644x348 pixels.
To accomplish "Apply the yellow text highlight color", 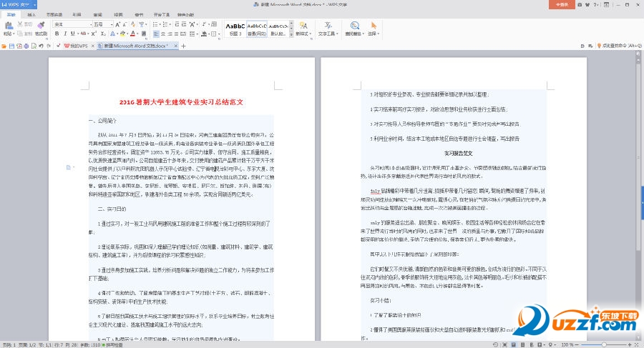I will coord(122,34).
